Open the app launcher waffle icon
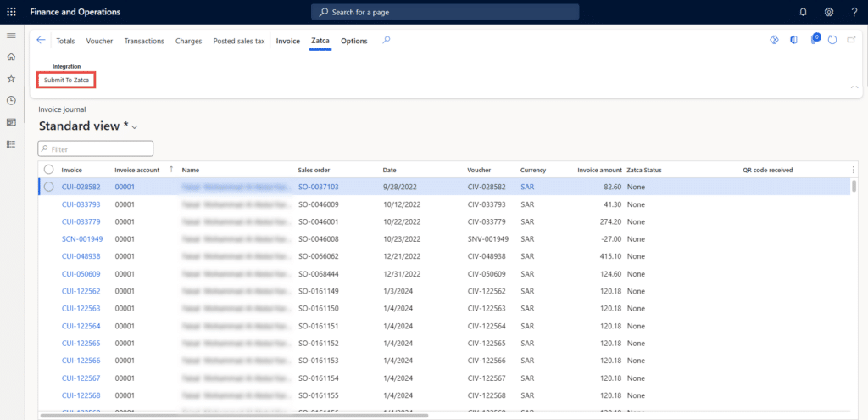Image resolution: width=868 pixels, height=420 pixels. tap(11, 12)
